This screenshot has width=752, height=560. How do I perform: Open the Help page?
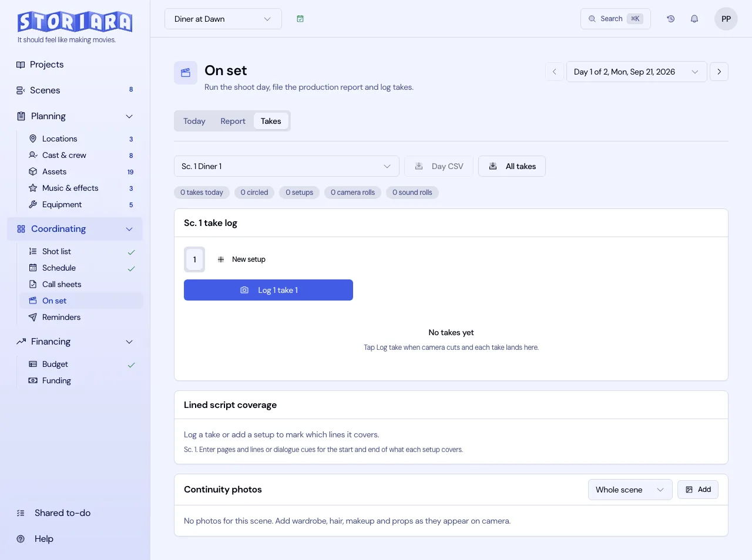click(75, 539)
